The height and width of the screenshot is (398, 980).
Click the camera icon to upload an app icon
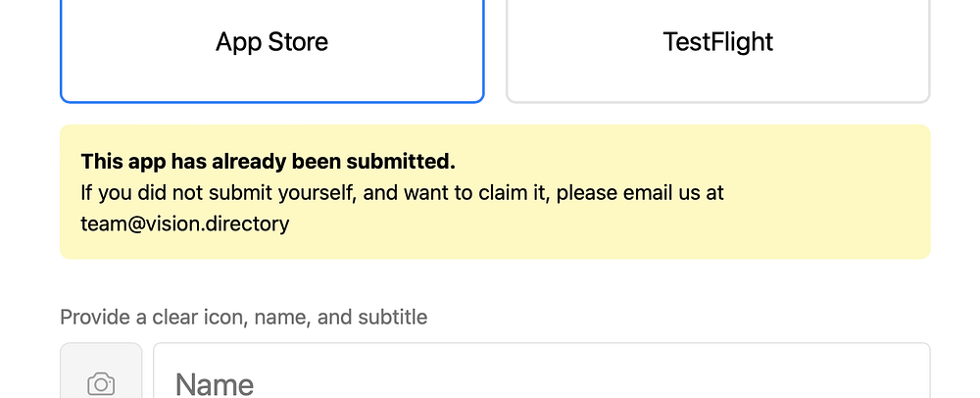point(101,383)
